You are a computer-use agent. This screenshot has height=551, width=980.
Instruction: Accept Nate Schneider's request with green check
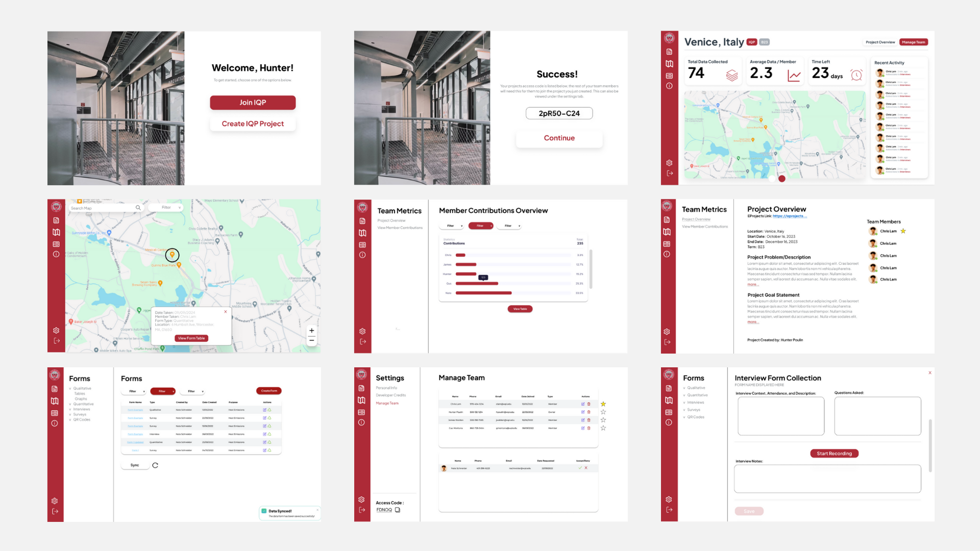tap(580, 468)
